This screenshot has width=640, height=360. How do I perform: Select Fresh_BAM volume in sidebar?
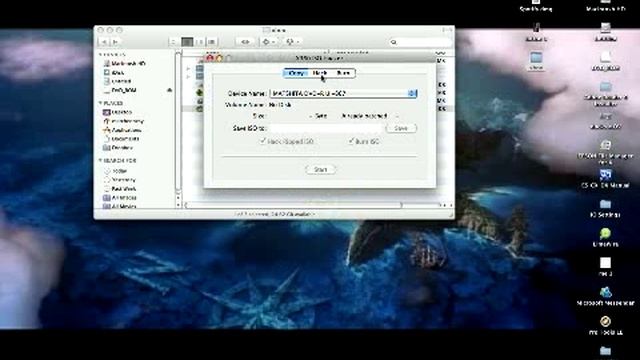click(x=120, y=90)
